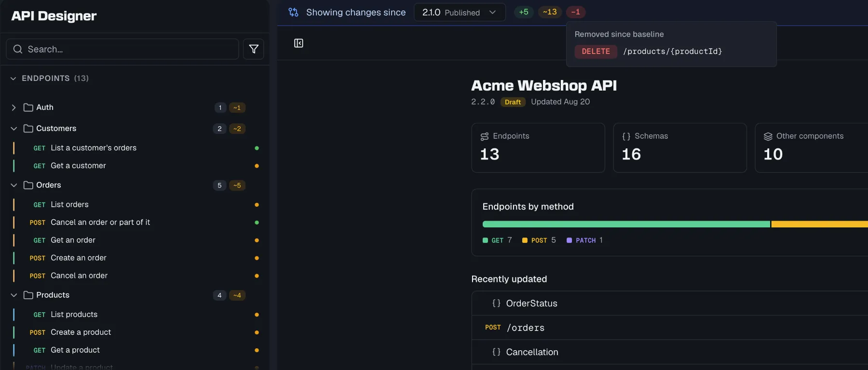Expand the Auth folder chevron

[14, 107]
